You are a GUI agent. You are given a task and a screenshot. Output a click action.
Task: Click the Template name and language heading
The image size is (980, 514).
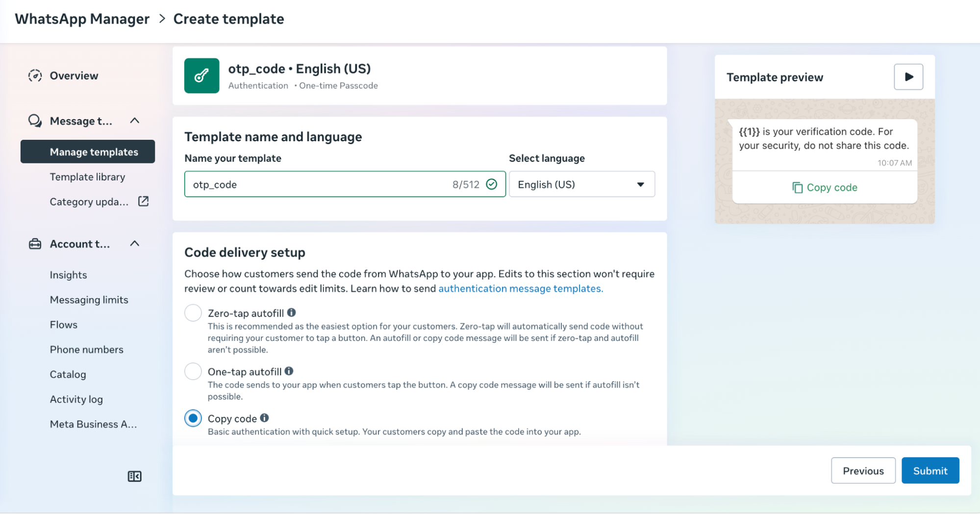273,136
